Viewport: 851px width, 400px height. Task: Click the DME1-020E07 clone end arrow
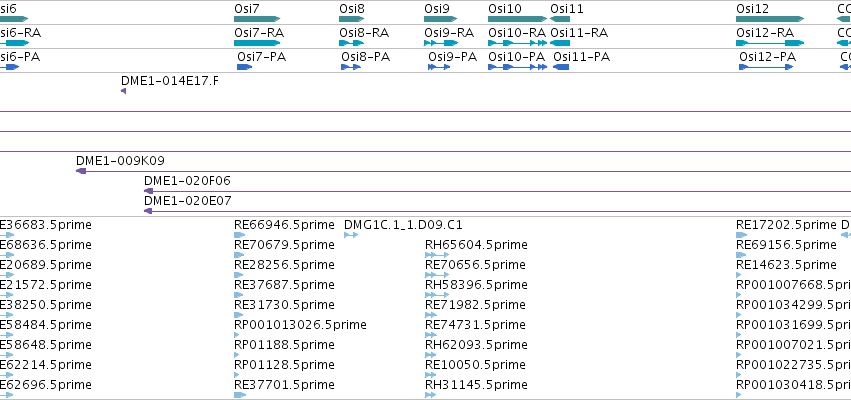pyautogui.click(x=148, y=211)
